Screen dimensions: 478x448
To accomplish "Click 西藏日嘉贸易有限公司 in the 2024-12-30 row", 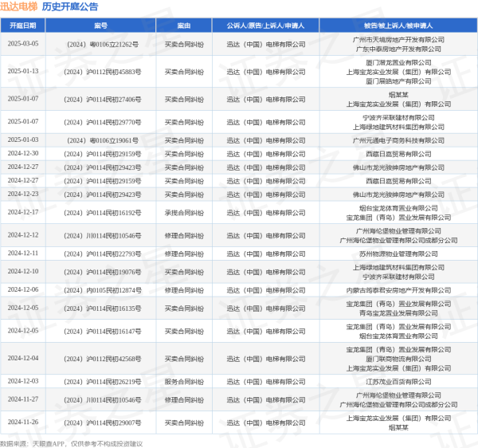I will (x=398, y=155).
